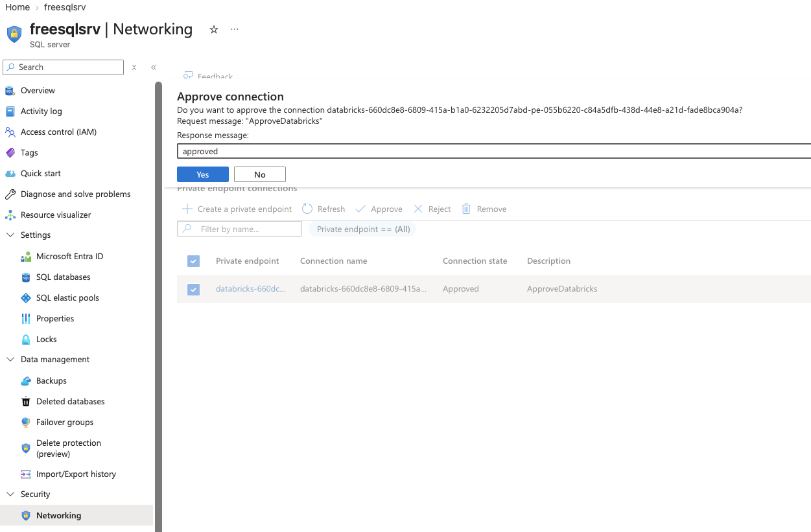The height and width of the screenshot is (532, 811).
Task: Open Backups page
Action: coord(51,381)
